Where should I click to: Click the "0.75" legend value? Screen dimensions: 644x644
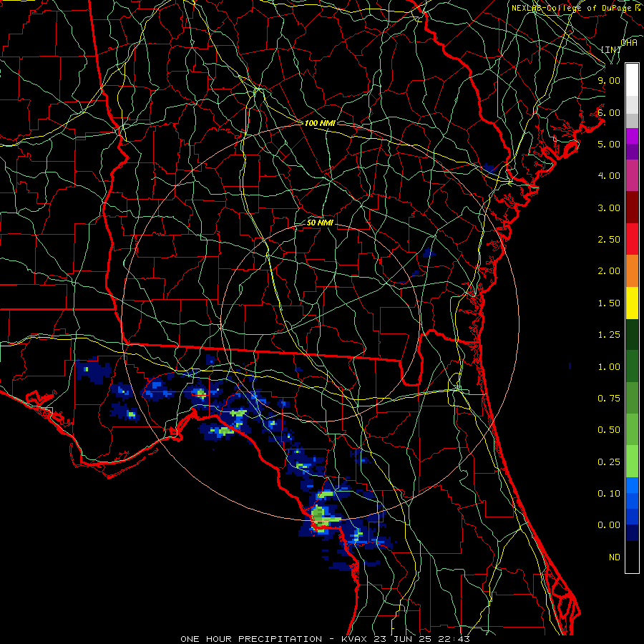click(x=609, y=399)
